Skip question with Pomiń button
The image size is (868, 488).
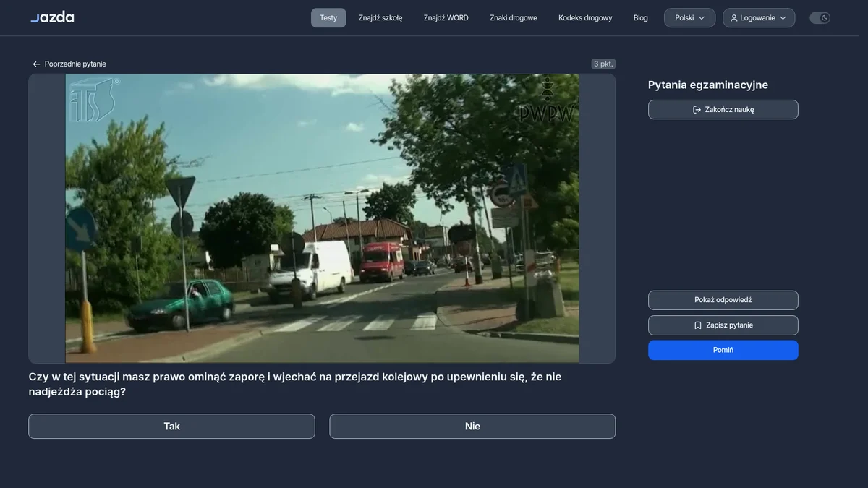click(x=723, y=350)
